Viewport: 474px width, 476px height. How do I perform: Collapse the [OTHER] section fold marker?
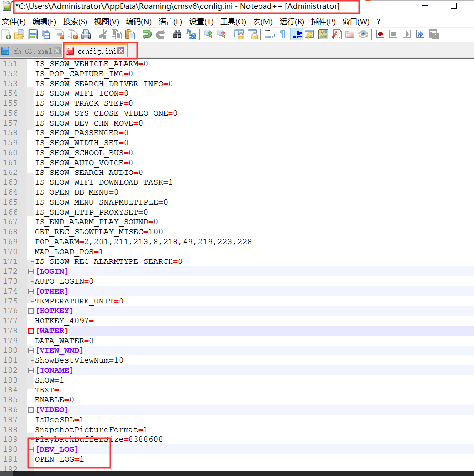[x=31, y=292]
